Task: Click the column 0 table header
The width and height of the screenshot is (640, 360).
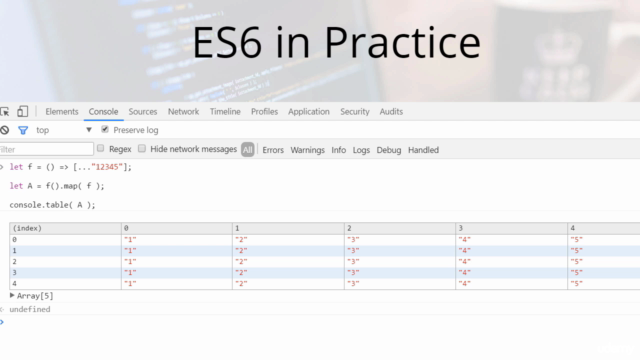Action: pos(177,228)
